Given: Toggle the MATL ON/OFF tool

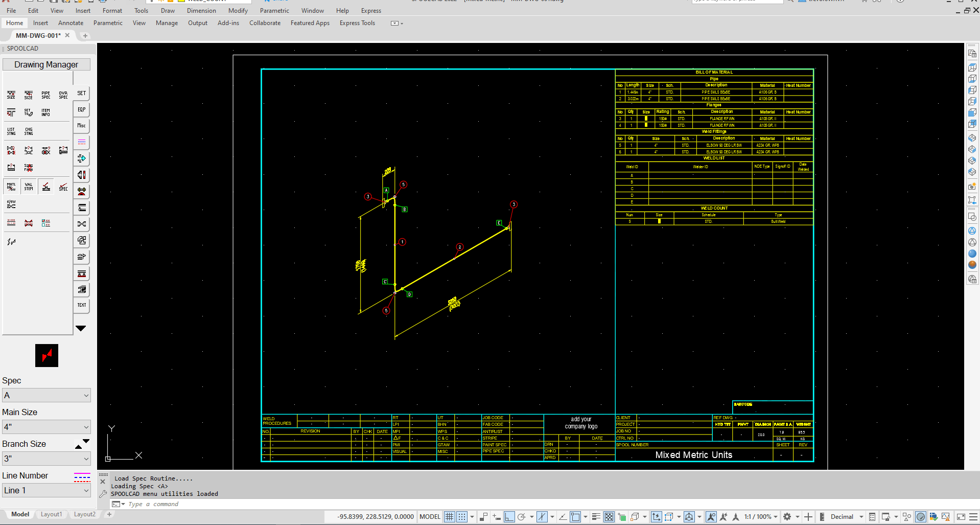Looking at the screenshot, I should [x=11, y=186].
